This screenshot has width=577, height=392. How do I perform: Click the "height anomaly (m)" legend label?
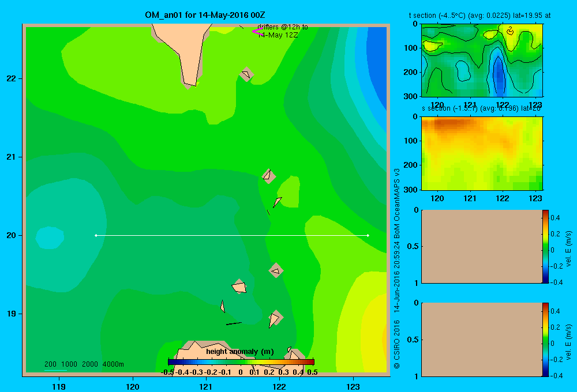(240, 352)
